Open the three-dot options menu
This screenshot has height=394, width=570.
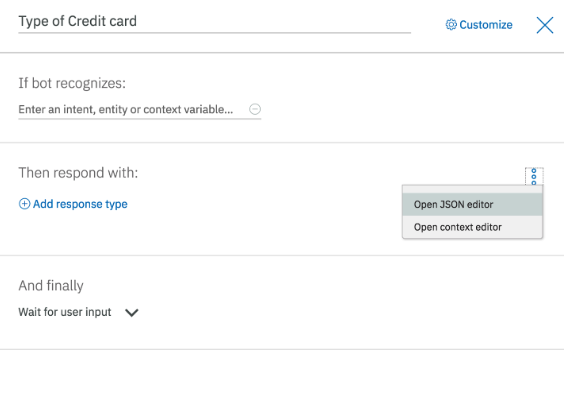coord(534,176)
